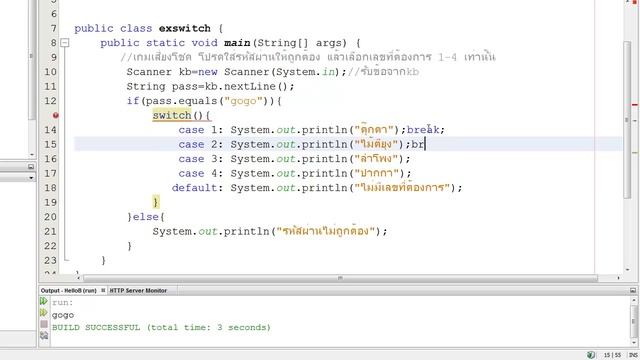Click the horizontal scrollbar right arrow

coord(618,278)
